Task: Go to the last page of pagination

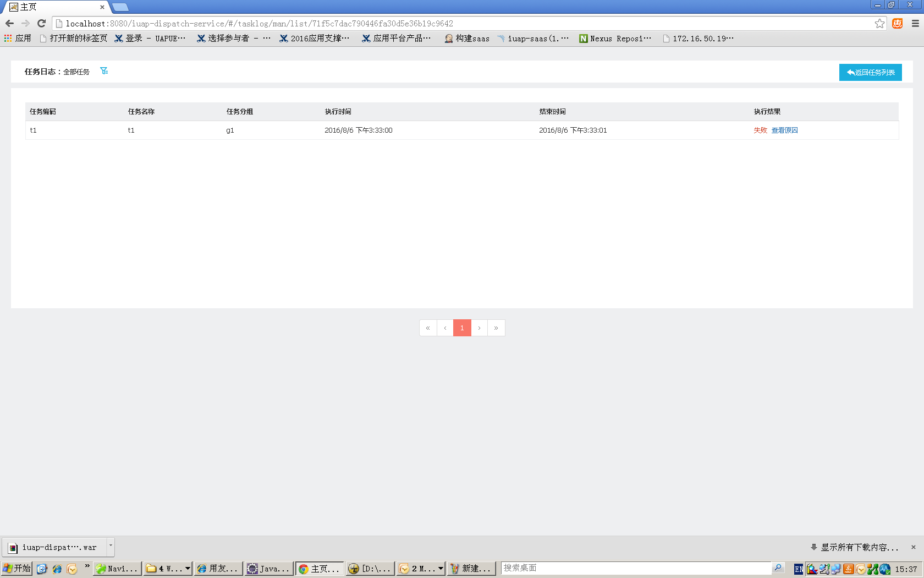Action: point(496,328)
